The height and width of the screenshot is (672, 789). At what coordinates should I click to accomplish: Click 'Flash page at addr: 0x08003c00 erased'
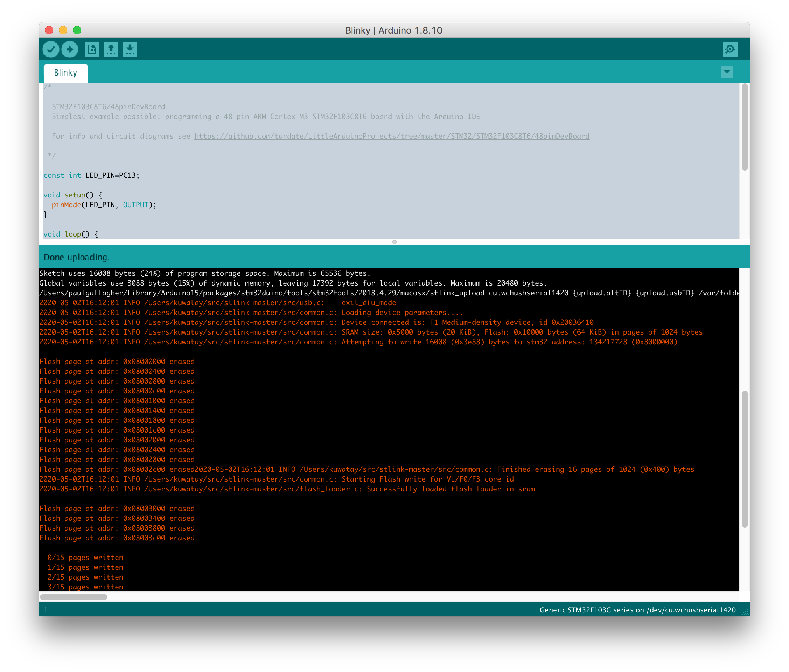click(117, 538)
